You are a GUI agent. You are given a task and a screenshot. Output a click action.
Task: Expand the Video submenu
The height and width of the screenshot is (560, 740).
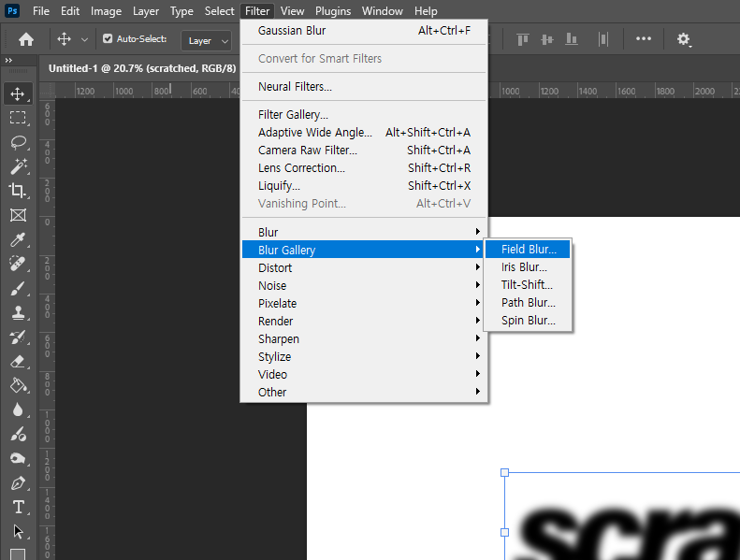364,375
